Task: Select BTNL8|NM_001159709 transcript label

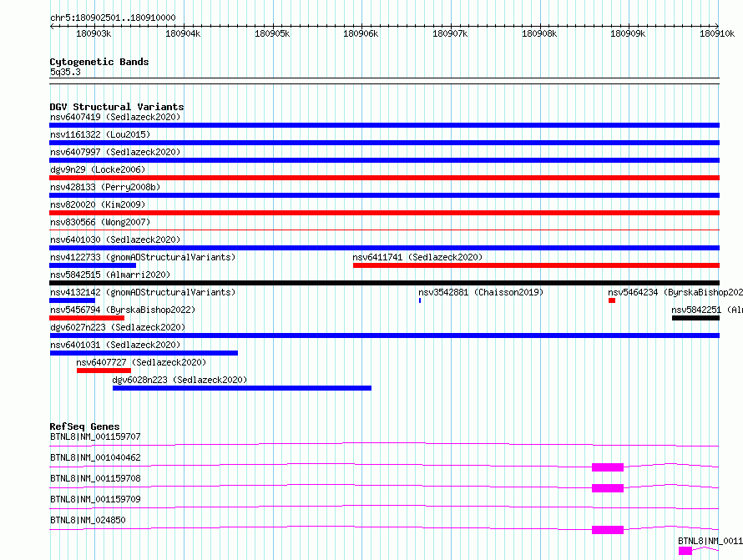Action: click(x=95, y=499)
